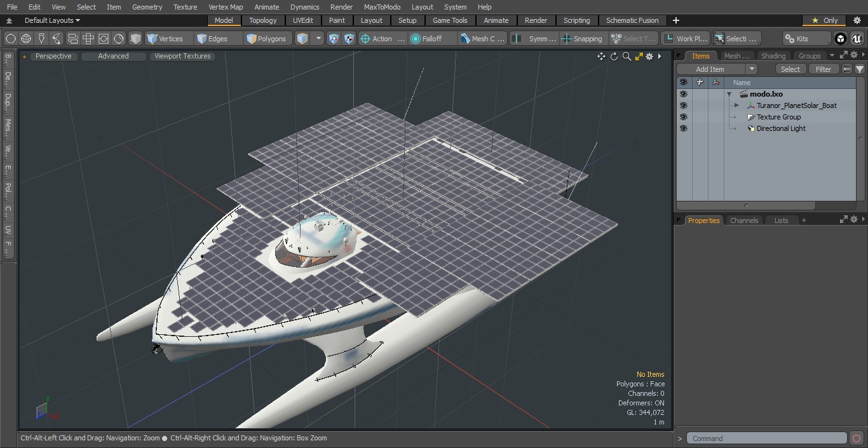Screen dimensions: 868x448
Task: Open Advanced shading style dropdown
Action: 113,56
